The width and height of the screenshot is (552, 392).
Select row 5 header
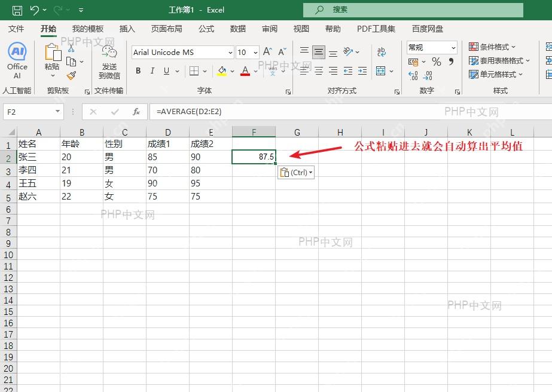(8, 197)
